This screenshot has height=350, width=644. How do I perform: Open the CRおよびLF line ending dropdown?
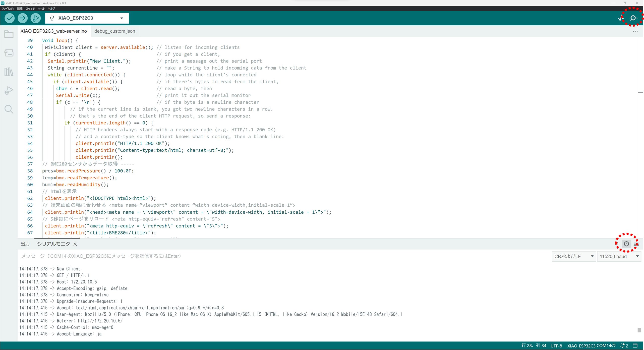click(x=574, y=256)
